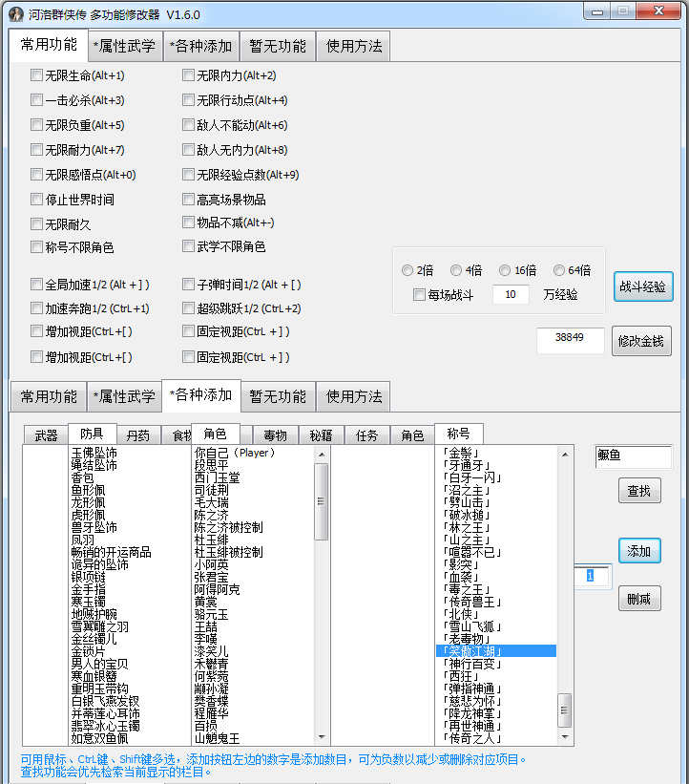Click the app icon in the title bar
This screenshot has height=784, width=689.
pyautogui.click(x=16, y=14)
